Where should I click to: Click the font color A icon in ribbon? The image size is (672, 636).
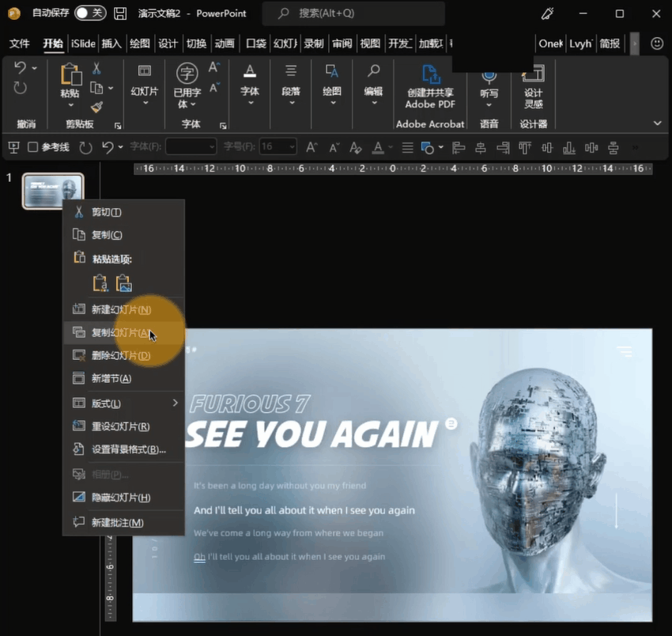250,71
